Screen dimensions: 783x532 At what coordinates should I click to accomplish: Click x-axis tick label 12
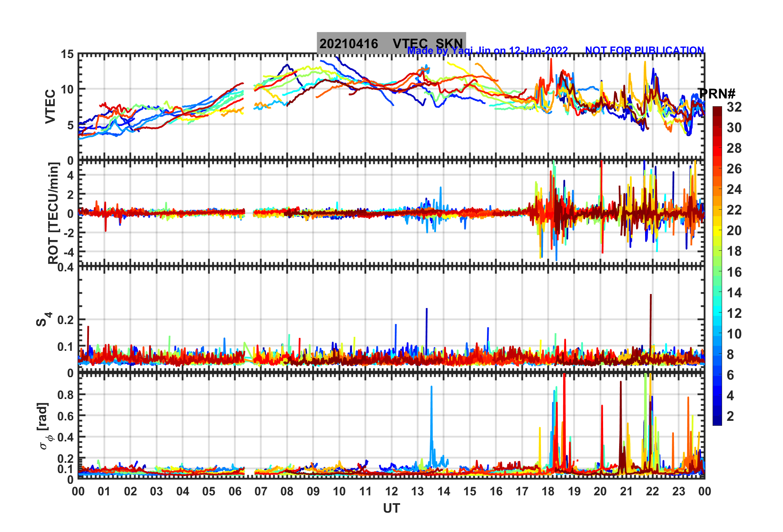(x=391, y=492)
